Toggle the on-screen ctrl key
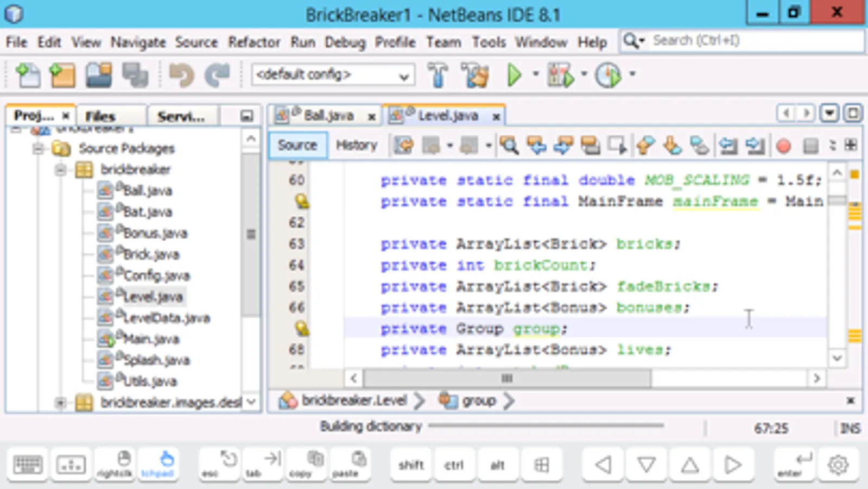The width and height of the screenshot is (868, 489). (454, 465)
